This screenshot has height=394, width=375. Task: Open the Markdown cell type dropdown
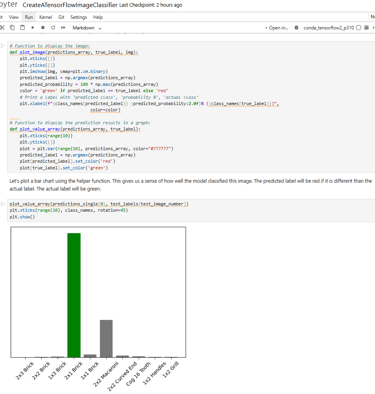coord(87,28)
